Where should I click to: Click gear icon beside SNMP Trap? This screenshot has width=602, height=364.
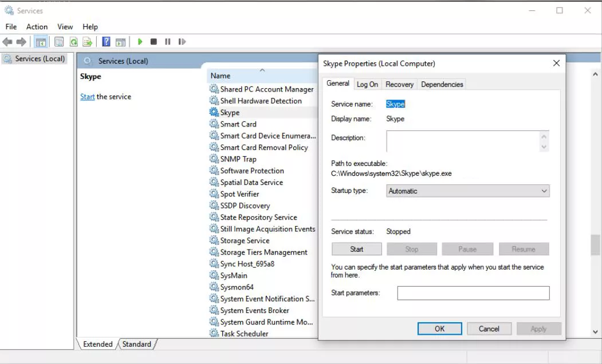point(214,159)
